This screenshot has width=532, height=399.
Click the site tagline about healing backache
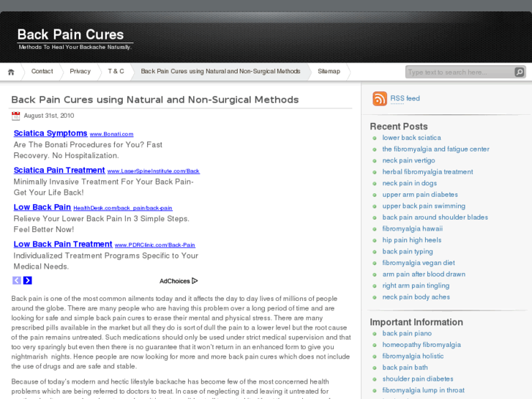click(75, 47)
